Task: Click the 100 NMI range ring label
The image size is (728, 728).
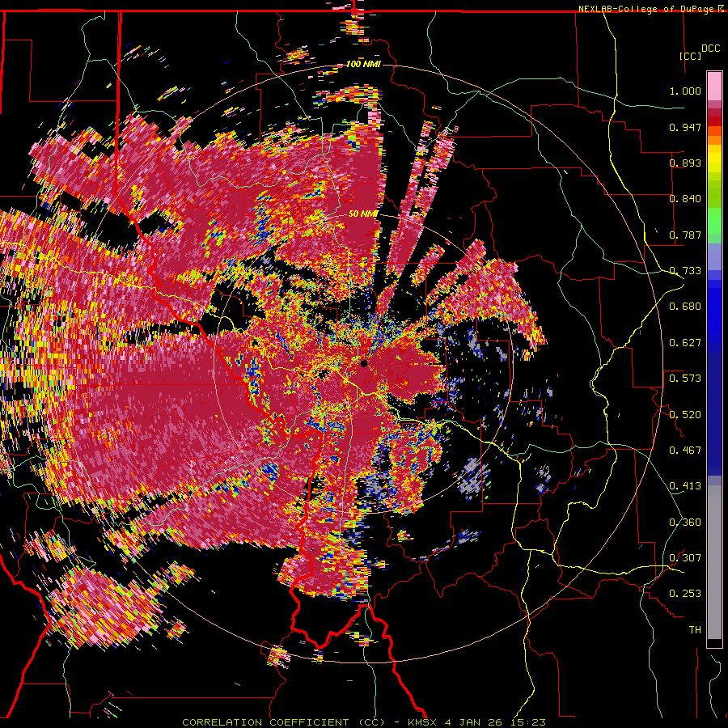Action: click(x=363, y=64)
